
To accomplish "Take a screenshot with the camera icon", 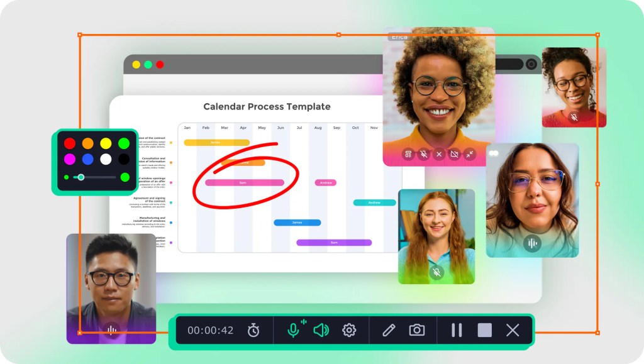I will point(416,330).
